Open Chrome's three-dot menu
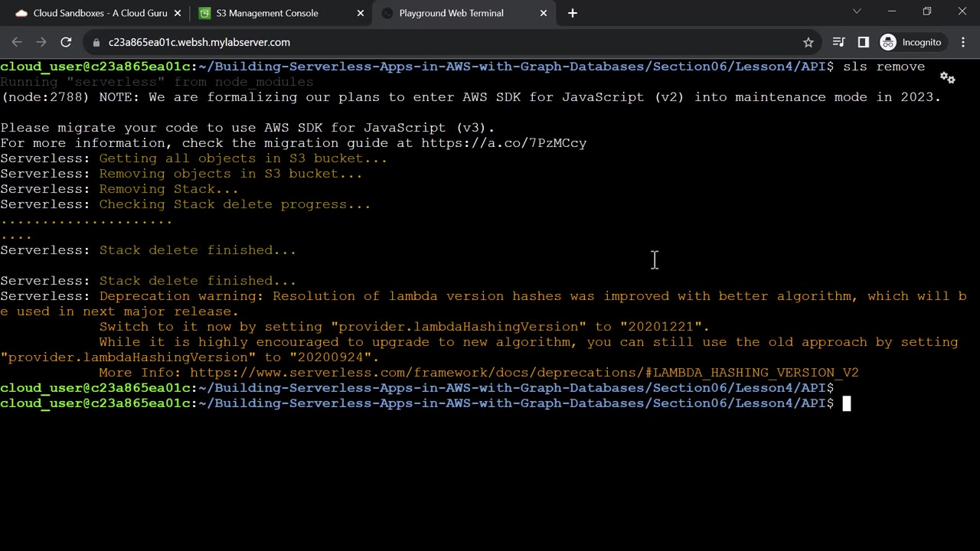Image resolution: width=980 pixels, height=551 pixels. (962, 42)
